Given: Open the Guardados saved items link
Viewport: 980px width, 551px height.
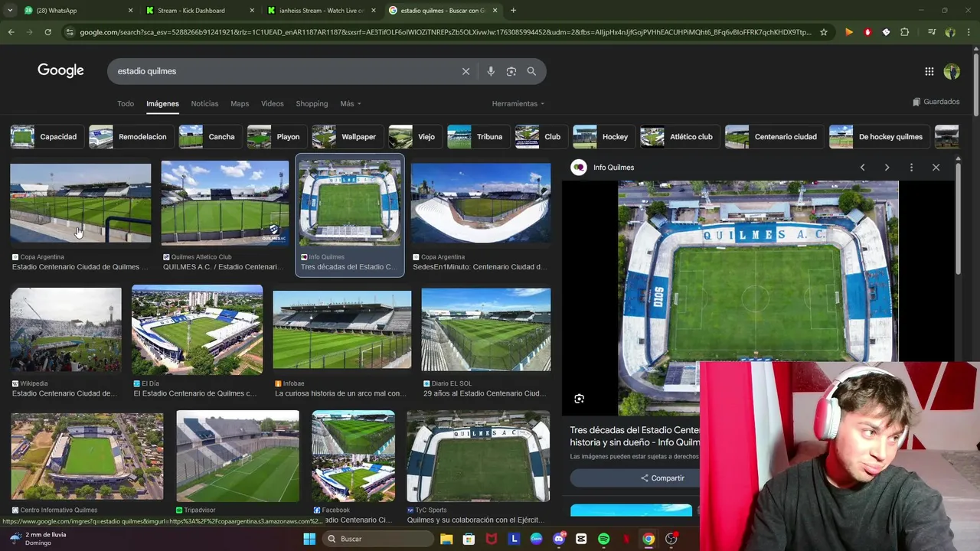Looking at the screenshot, I should [936, 102].
